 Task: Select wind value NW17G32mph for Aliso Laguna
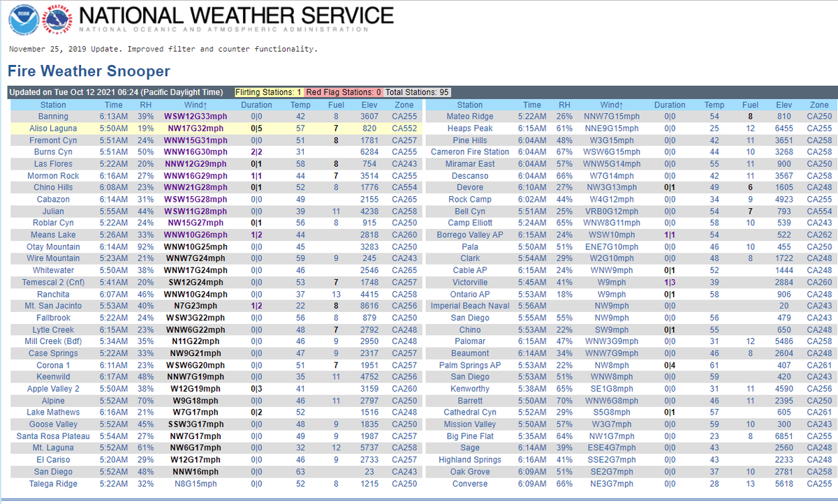(195, 128)
